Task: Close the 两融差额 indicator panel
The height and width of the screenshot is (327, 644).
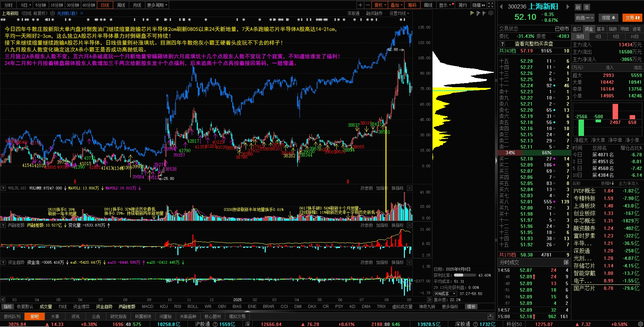Action: tap(409, 225)
